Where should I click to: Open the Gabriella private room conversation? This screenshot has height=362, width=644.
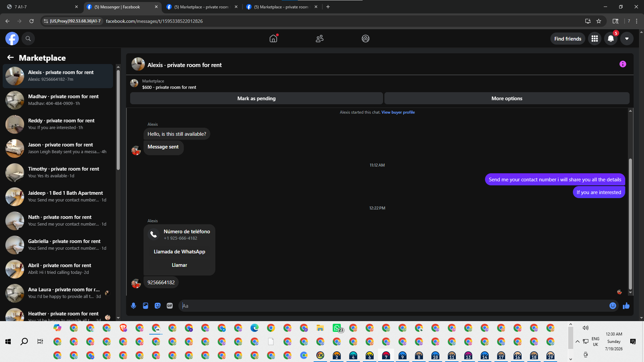click(x=58, y=245)
